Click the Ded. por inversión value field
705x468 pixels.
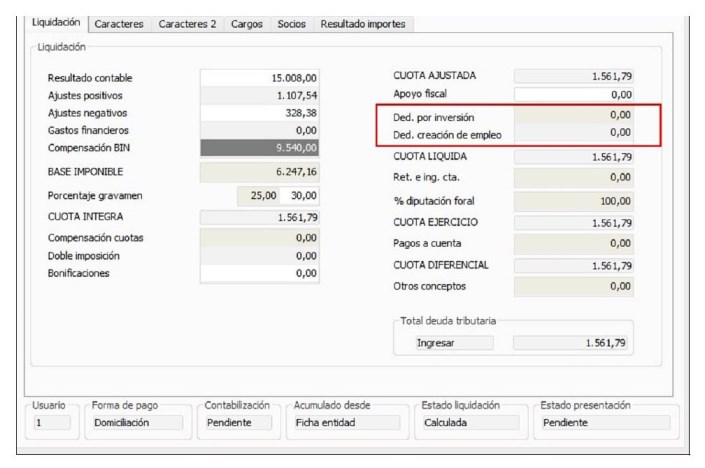(574, 115)
